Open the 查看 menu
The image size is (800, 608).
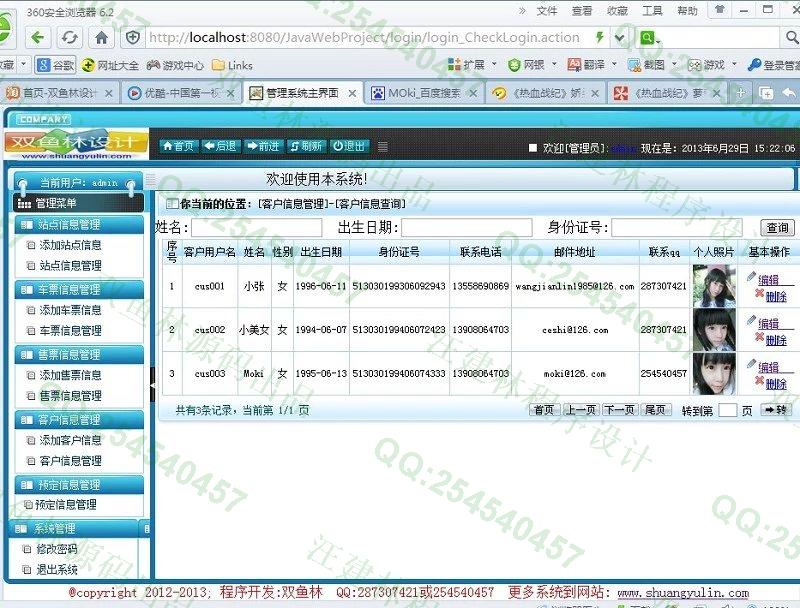tap(582, 11)
